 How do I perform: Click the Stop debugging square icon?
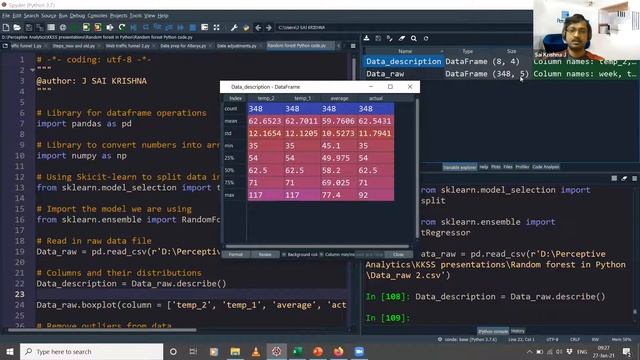[x=192, y=27]
